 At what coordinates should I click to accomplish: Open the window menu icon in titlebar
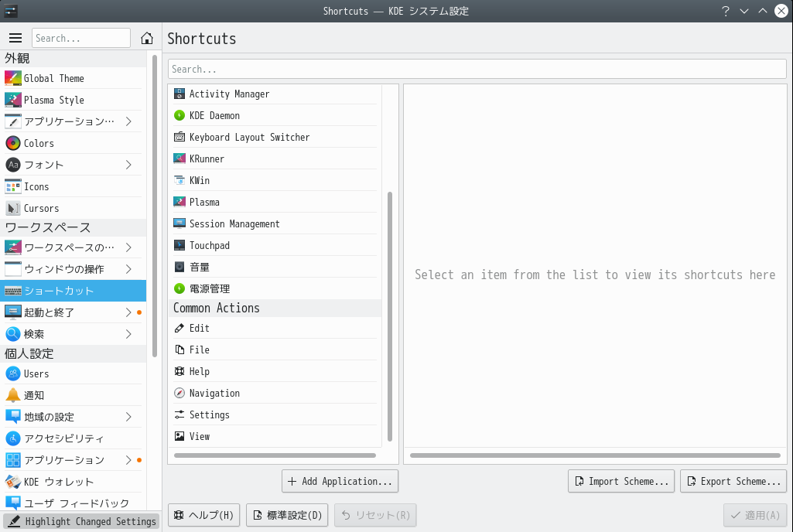point(11,11)
